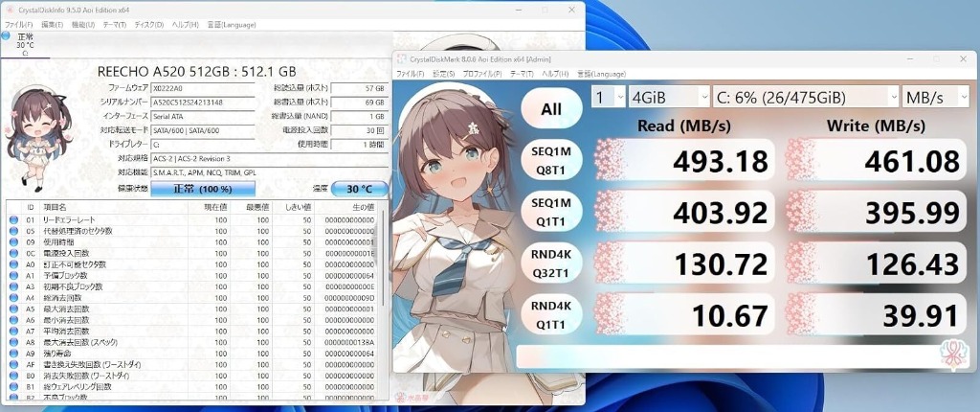The height and width of the screenshot is (412, 980).
Task: Open ヘルプ(H) menu in CrystalDiskInfo
Action: (185, 24)
